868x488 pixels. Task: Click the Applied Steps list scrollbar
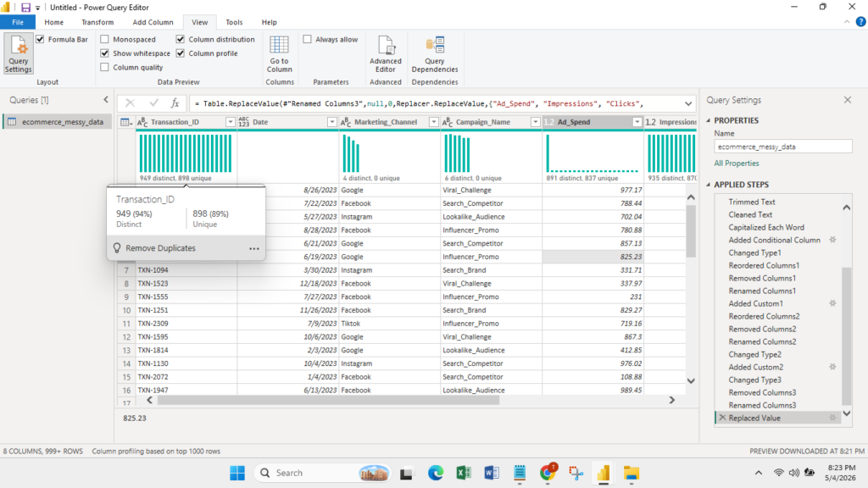(x=847, y=335)
